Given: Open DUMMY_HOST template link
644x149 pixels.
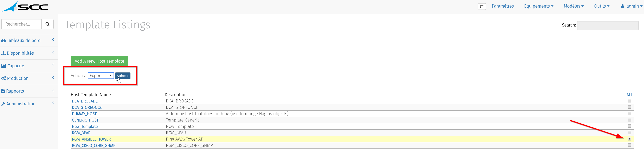Looking at the screenshot, I should pos(84,114).
